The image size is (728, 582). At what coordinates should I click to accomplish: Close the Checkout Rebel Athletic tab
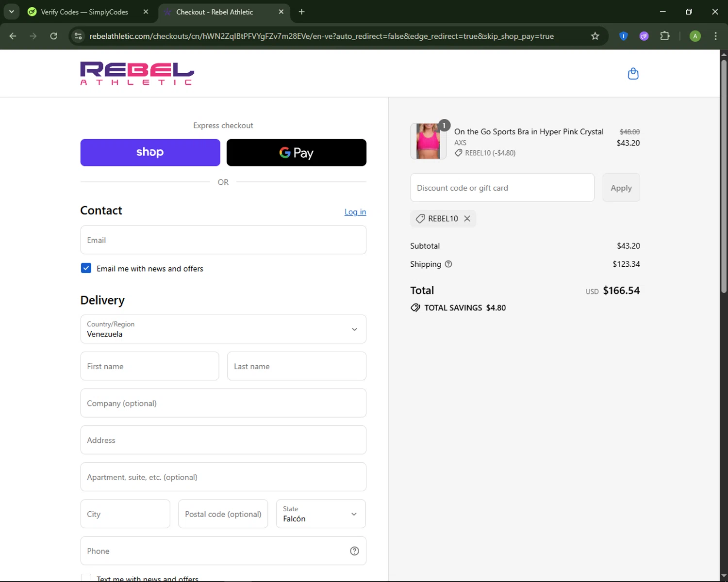281,12
